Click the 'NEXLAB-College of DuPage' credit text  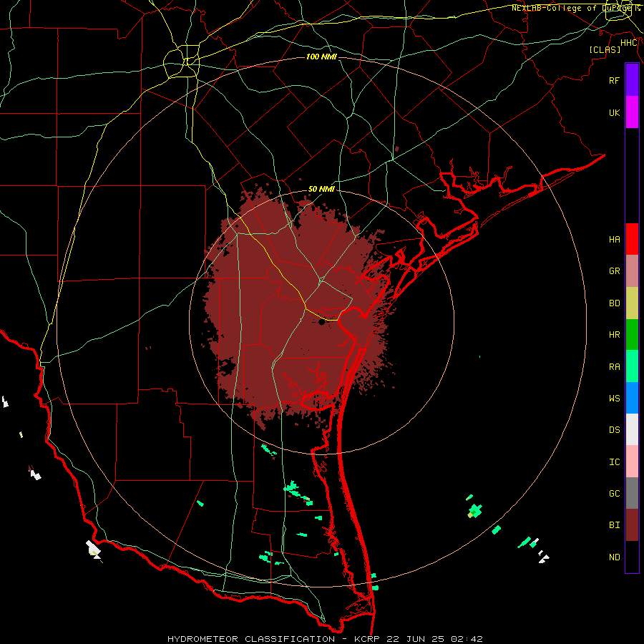coord(572,8)
